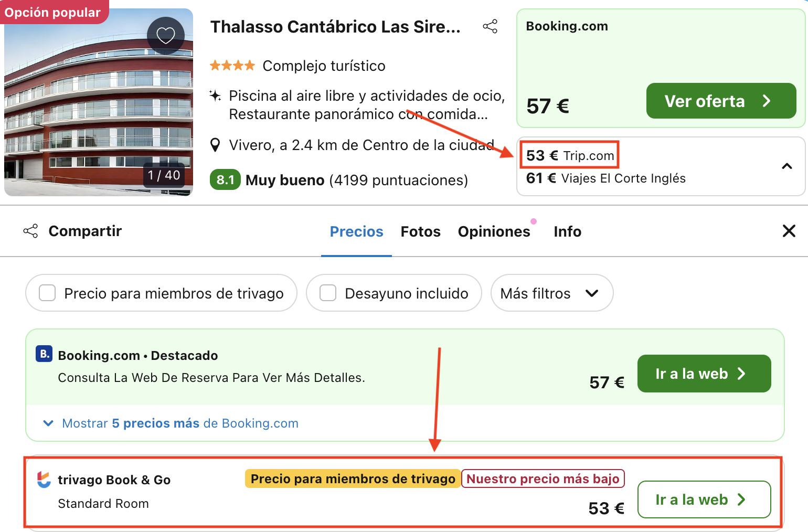Click share icon beside hotel name

(490, 27)
